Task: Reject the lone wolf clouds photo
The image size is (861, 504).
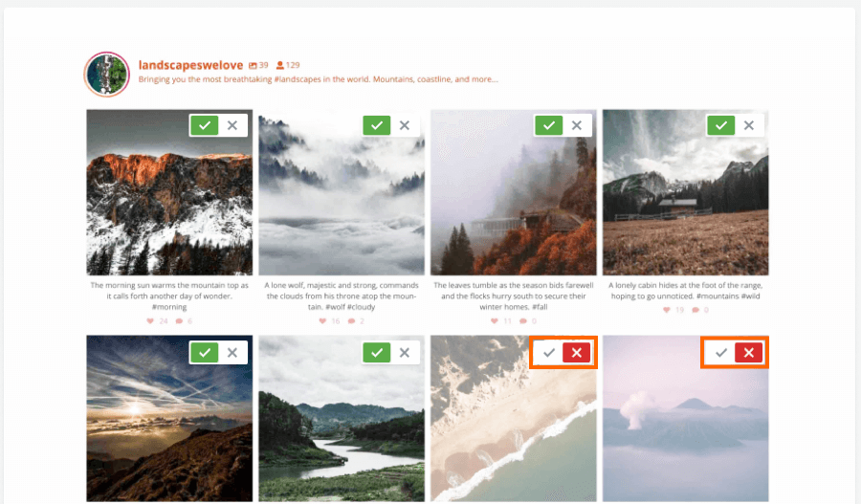Action: (405, 125)
